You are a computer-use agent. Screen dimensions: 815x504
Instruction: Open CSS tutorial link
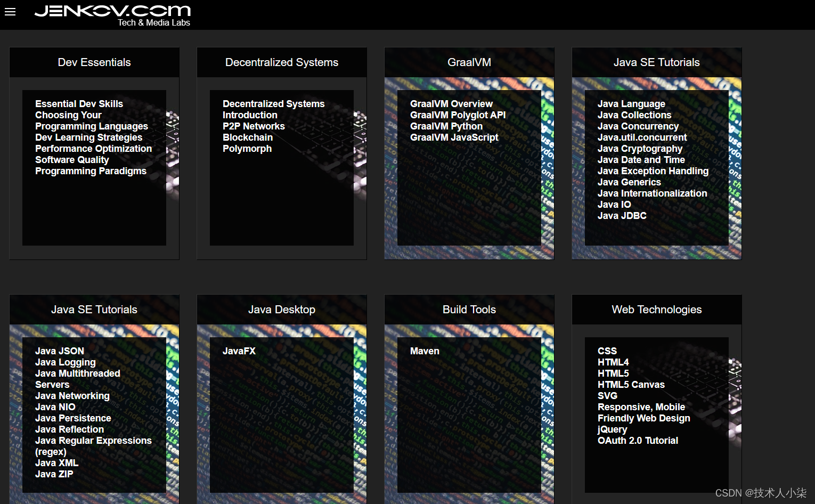click(607, 351)
